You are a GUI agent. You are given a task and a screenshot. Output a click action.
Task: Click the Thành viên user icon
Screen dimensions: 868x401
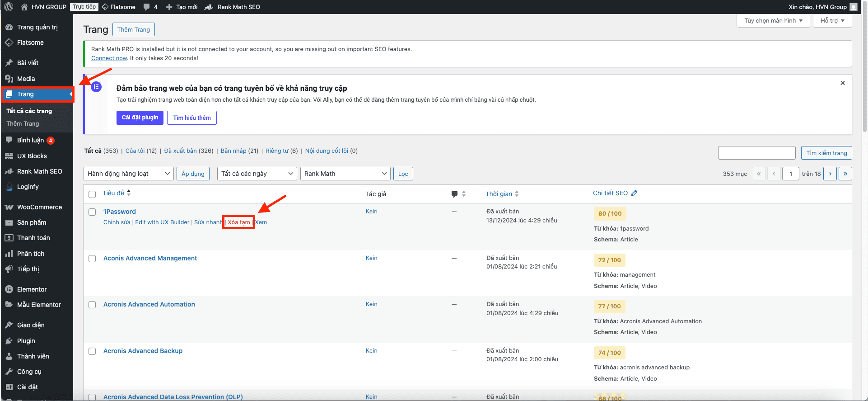[x=9, y=356]
